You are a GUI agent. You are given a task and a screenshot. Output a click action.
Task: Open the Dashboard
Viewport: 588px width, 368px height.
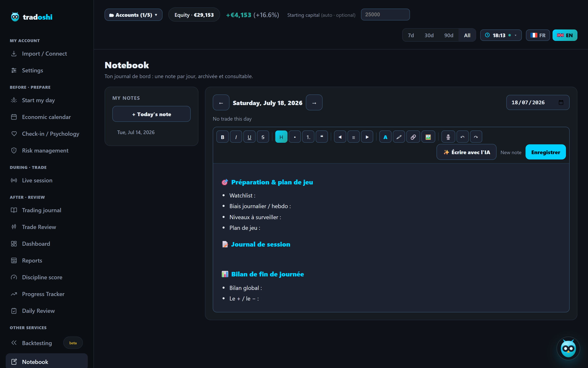coord(47,244)
